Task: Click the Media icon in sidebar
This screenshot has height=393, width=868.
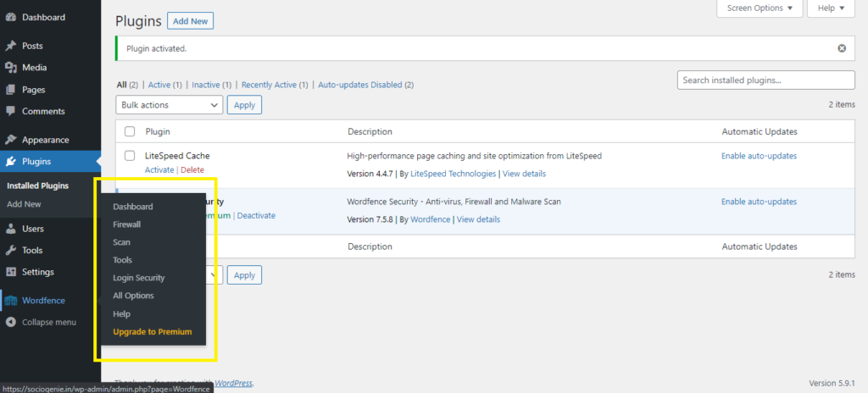Action: 10,68
